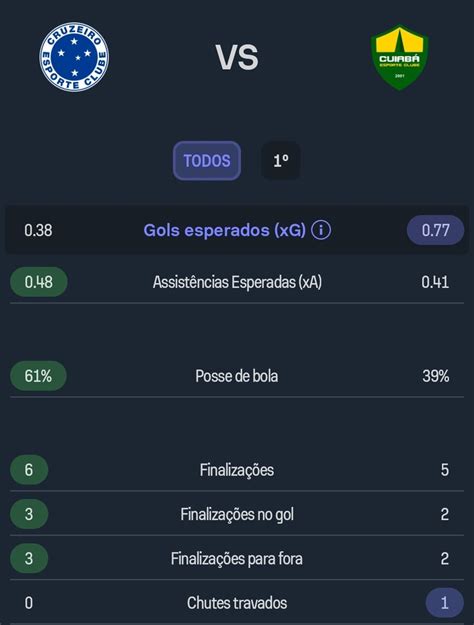This screenshot has height=625, width=474.
Task: Click the Cuiabá team crest
Action: [x=399, y=57]
